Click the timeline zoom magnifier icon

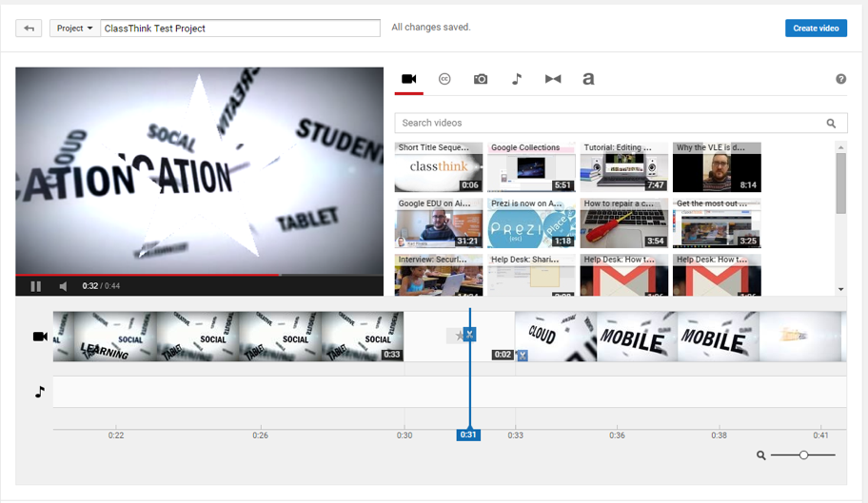point(761,455)
